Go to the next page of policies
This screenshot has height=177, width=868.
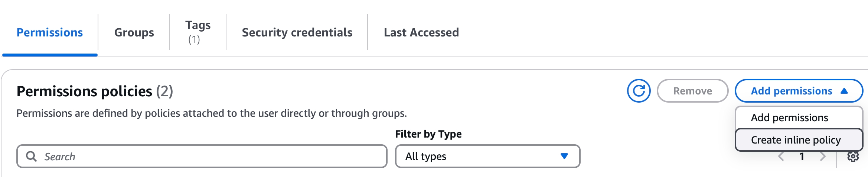pos(823,157)
